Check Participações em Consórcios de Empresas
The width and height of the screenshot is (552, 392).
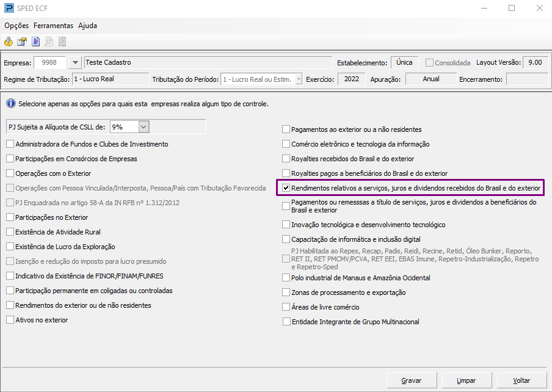pyautogui.click(x=10, y=159)
